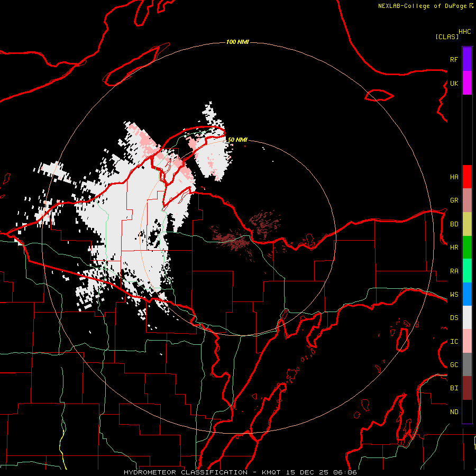This screenshot has width=476, height=476.
Task: Click the 50 NMI range ring label
Action: [x=237, y=140]
